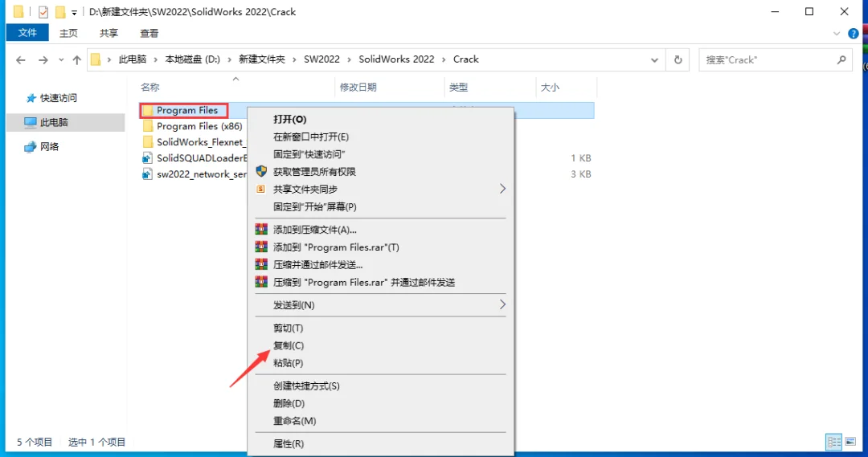Choose 获取管理员所有权限
Screen dimensions: 868x457
(x=380, y=172)
